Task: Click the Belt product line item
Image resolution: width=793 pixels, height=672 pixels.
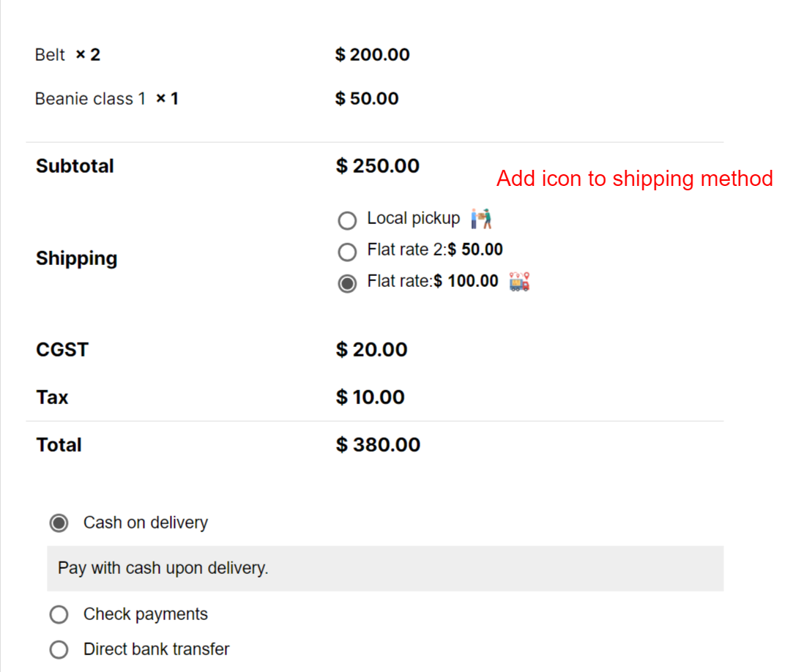Action: tap(67, 55)
